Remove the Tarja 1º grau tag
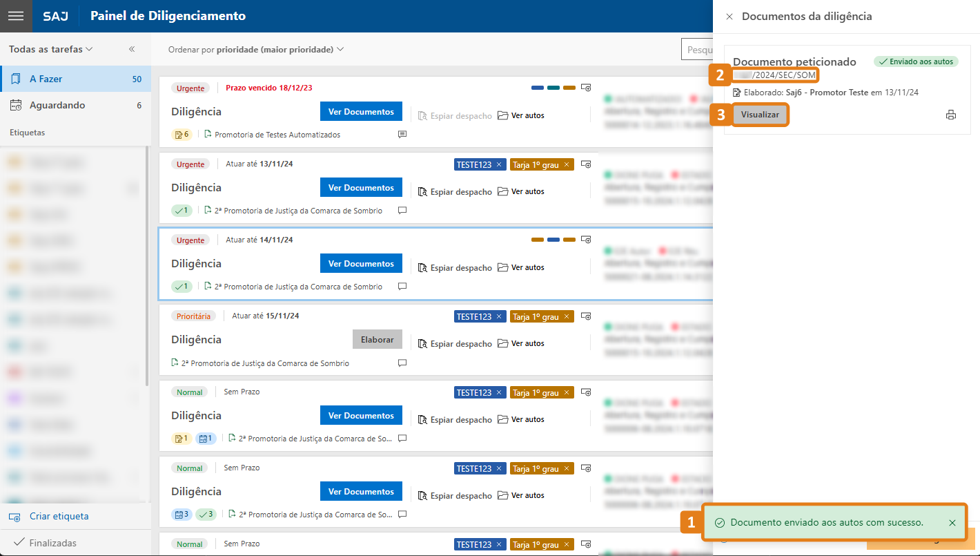 pyautogui.click(x=566, y=164)
